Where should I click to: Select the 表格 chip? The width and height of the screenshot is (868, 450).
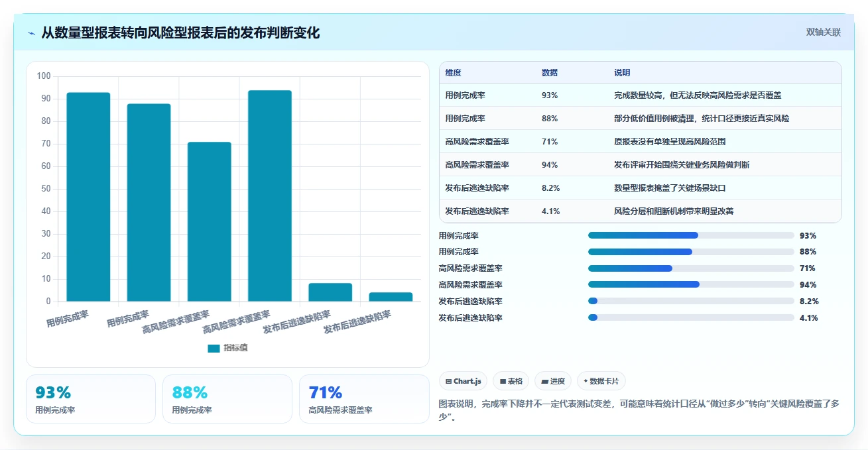(x=511, y=381)
